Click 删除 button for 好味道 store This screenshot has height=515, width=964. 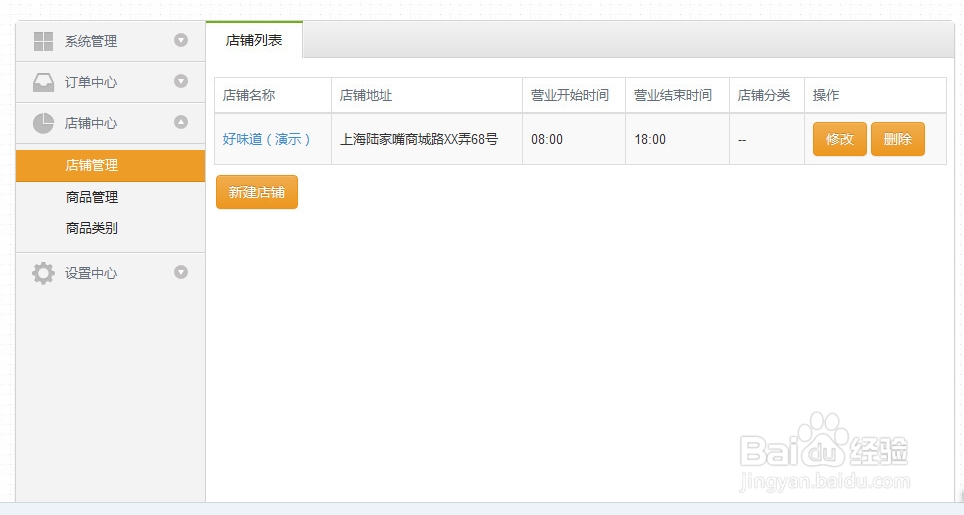(898, 139)
